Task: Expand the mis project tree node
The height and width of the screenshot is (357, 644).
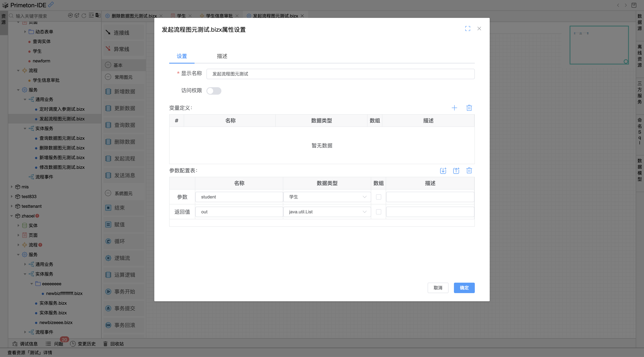Action: [12, 187]
